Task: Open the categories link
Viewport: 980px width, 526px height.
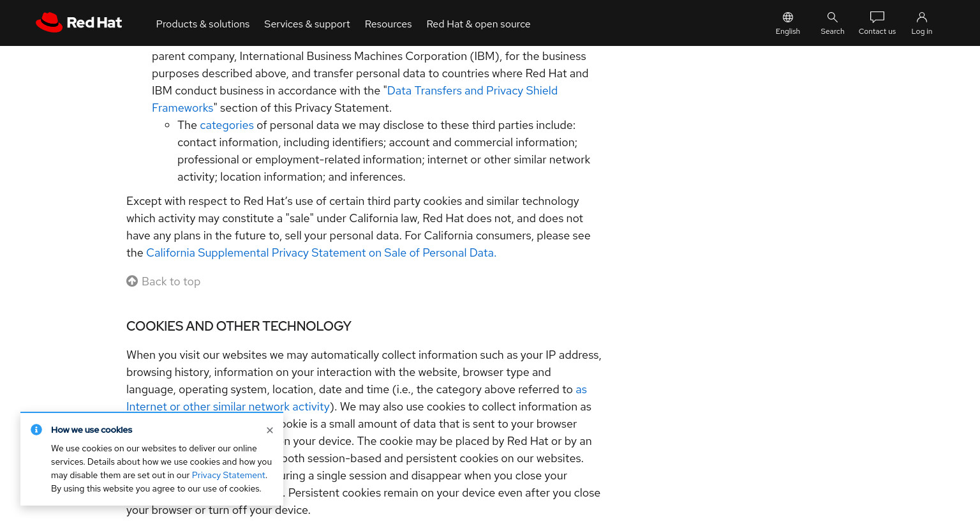Action: point(226,125)
